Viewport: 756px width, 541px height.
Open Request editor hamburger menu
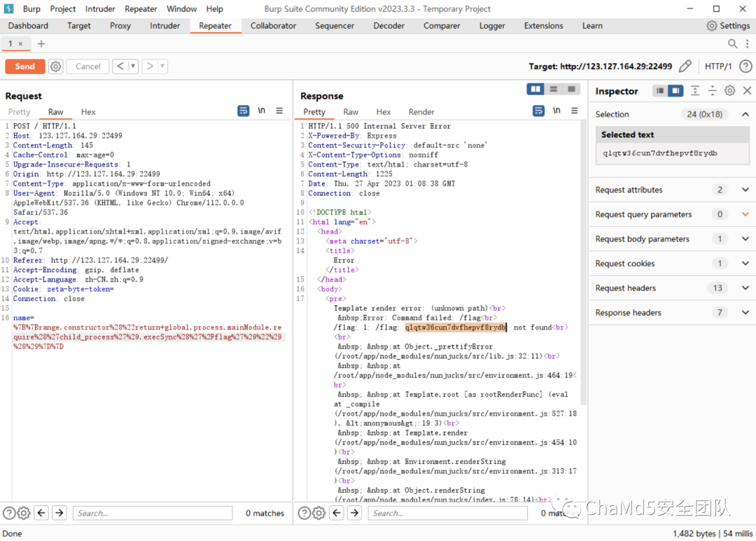coord(279,111)
